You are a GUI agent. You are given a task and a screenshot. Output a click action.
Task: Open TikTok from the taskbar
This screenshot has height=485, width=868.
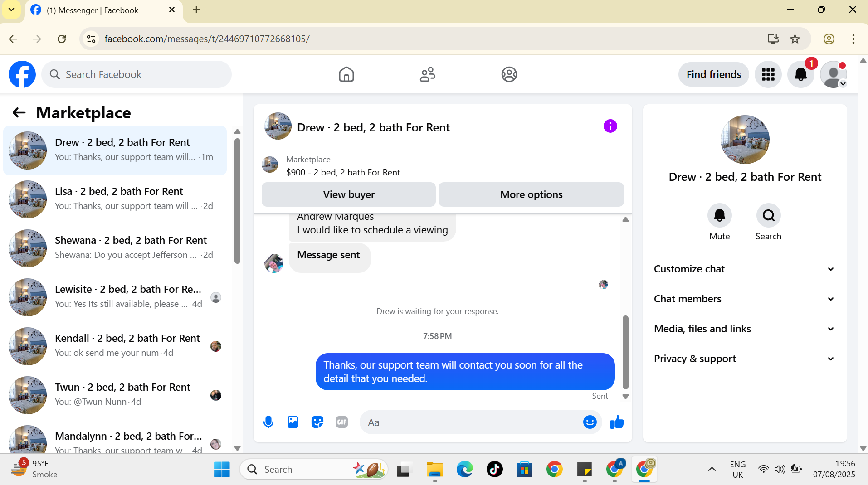pos(494,470)
